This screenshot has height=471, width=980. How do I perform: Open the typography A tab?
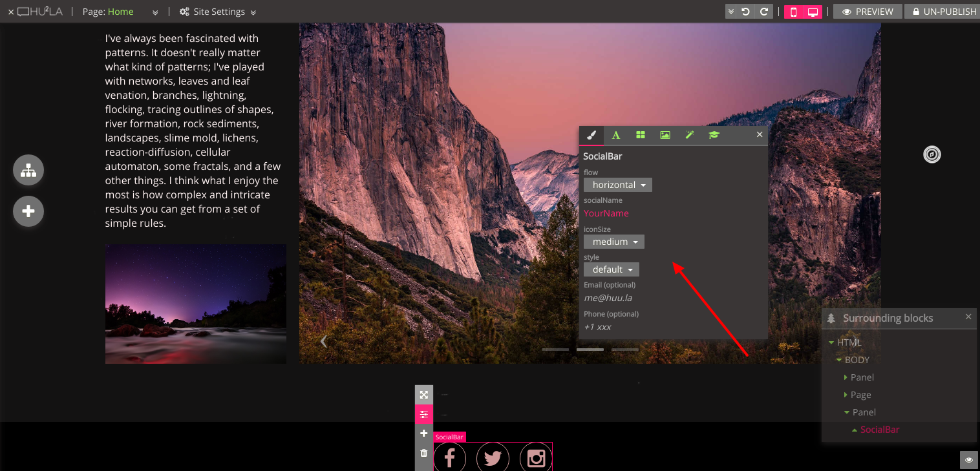(x=616, y=135)
